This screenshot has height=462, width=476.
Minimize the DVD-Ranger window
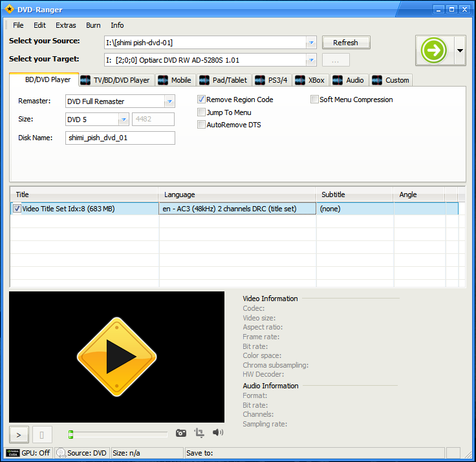point(438,10)
